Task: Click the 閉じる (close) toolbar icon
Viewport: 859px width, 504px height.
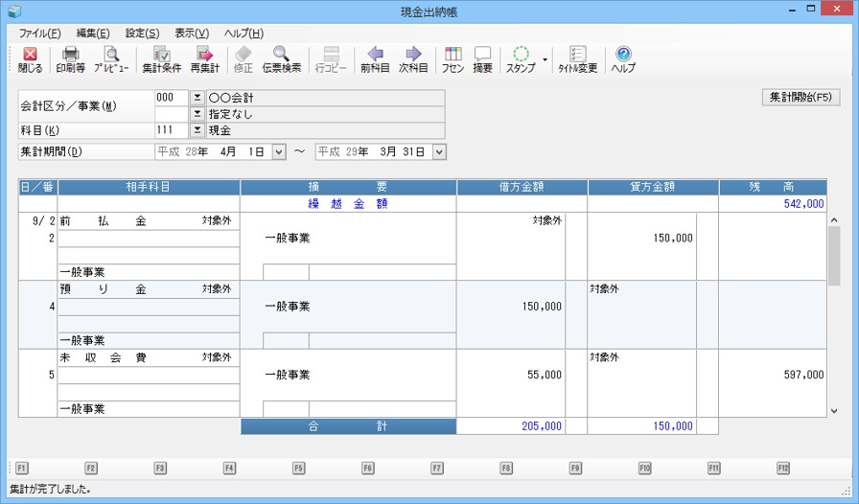Action: [30, 59]
